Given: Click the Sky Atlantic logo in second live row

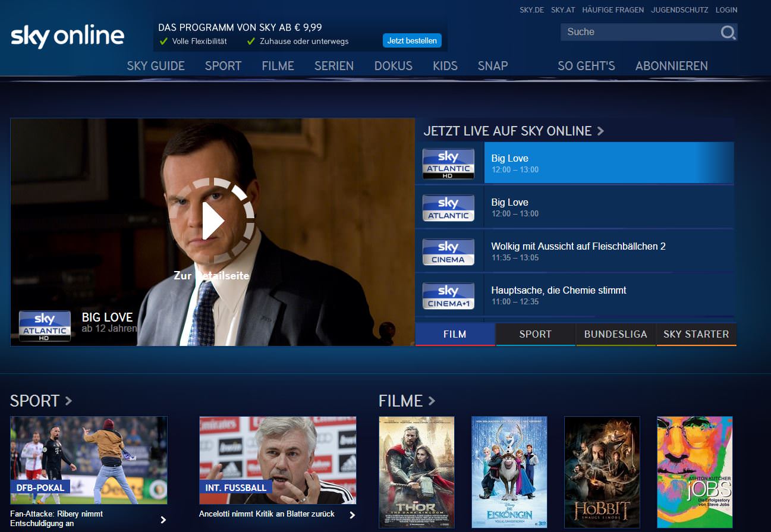Looking at the screenshot, I should point(448,207).
